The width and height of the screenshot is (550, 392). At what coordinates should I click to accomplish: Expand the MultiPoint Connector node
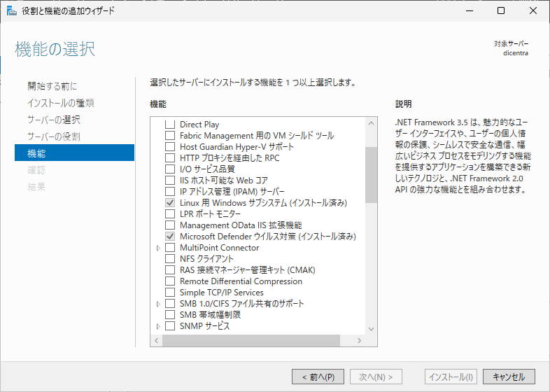tap(158, 248)
